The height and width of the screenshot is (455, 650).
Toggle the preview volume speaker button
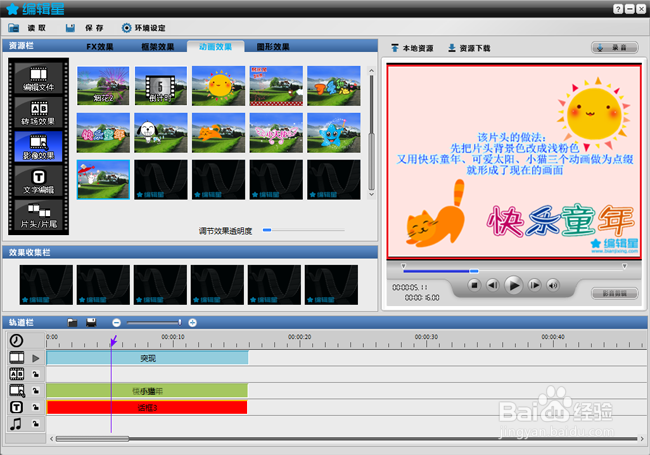tap(553, 285)
